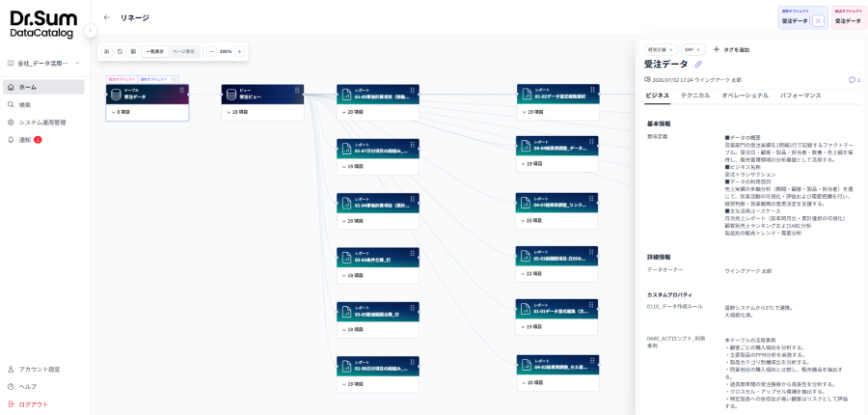Click the report icon on the 03-03条件合算_行 node
868x415 pixels.
346,258
